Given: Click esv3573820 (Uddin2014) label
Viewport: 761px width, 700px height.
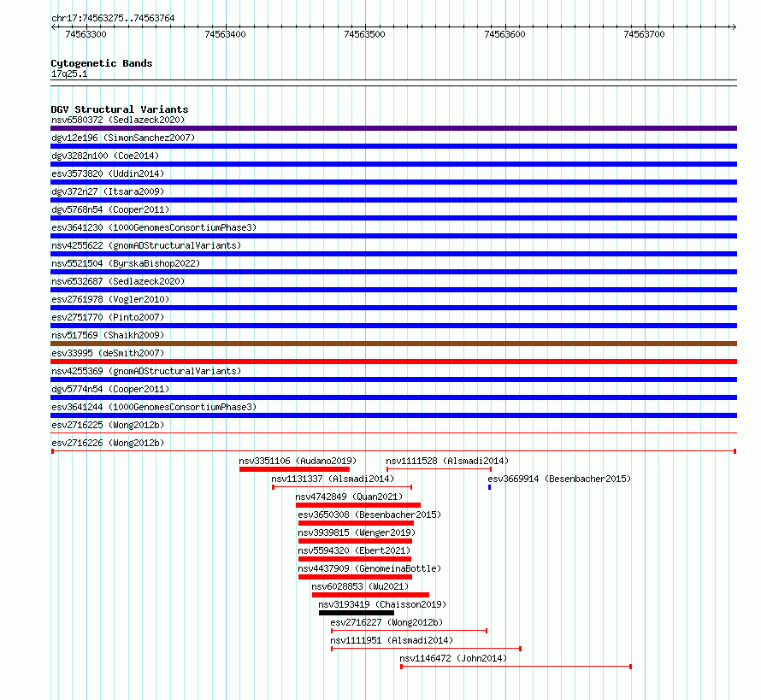Looking at the screenshot, I should [x=108, y=174].
